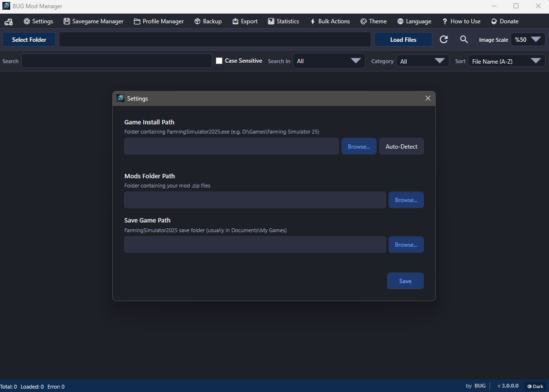Expand the Image Scale dropdown
Viewport: 549px width, 392px height.
click(x=528, y=40)
